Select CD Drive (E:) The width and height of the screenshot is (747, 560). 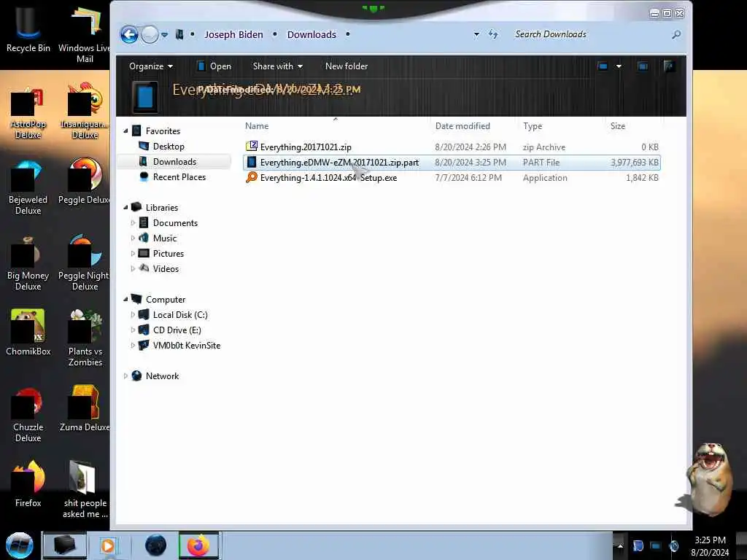pos(177,330)
